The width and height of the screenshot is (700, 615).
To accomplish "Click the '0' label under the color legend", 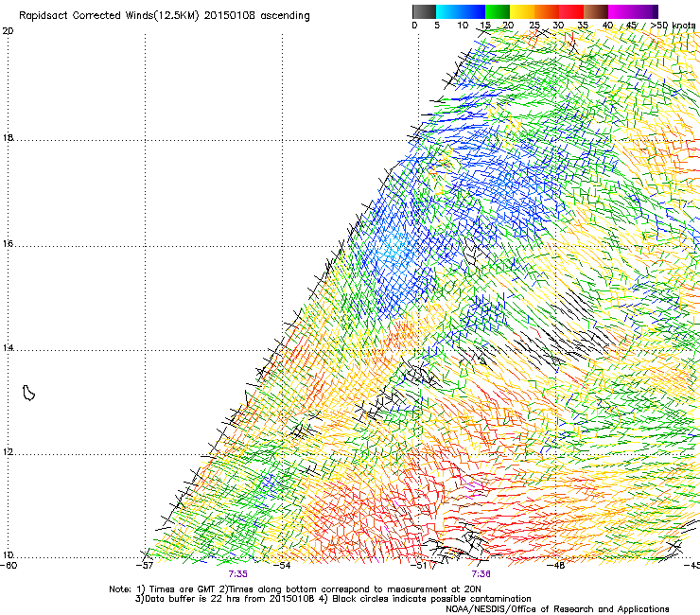I will 414,26.
